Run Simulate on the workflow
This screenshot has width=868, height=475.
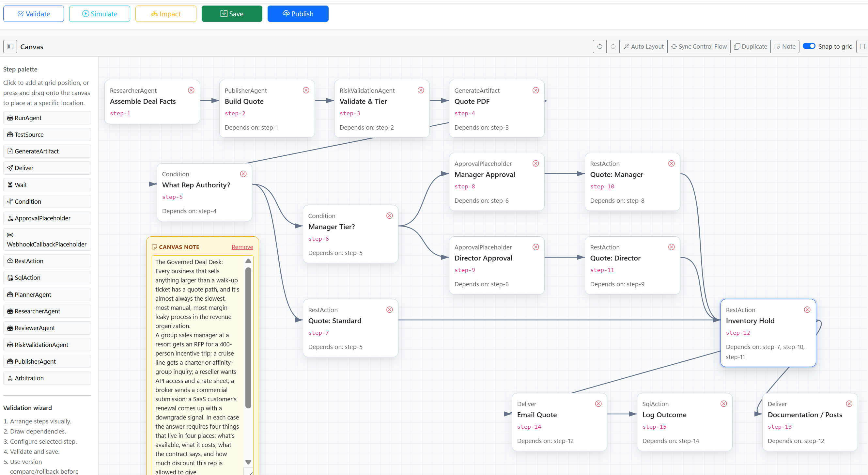100,14
